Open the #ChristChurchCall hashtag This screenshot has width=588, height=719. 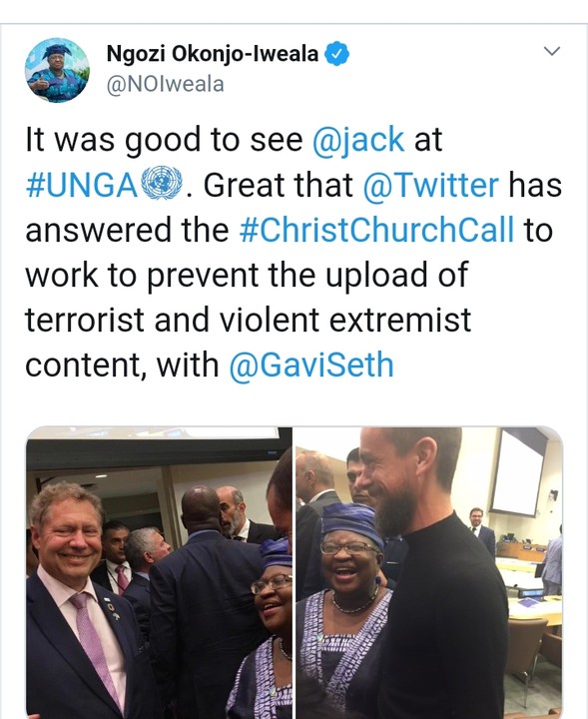[376, 230]
